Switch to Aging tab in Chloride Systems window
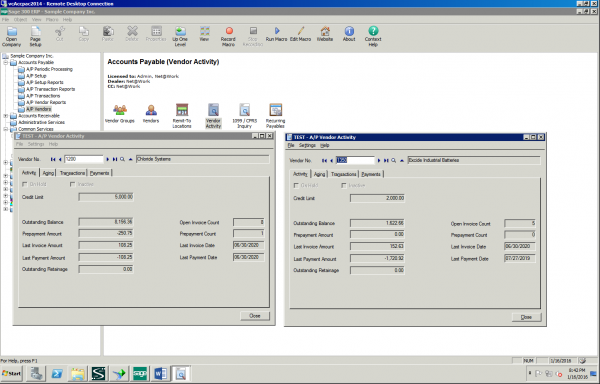This screenshot has width=600, height=384. pos(48,173)
